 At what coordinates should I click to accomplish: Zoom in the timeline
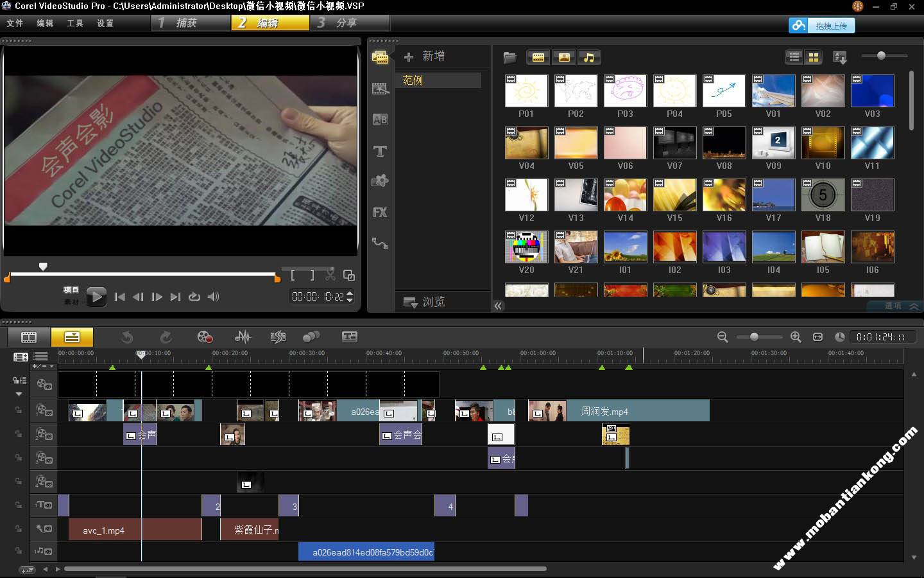(796, 337)
